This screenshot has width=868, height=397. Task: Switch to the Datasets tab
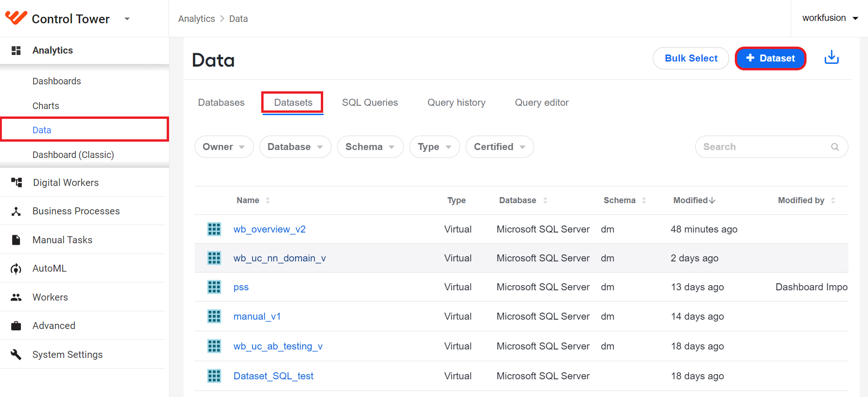coord(293,103)
